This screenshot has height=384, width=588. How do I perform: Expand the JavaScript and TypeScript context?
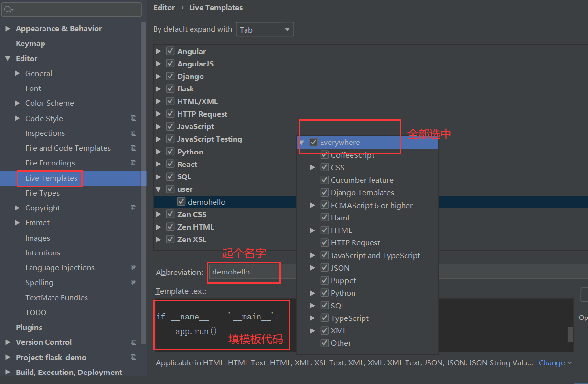point(312,255)
